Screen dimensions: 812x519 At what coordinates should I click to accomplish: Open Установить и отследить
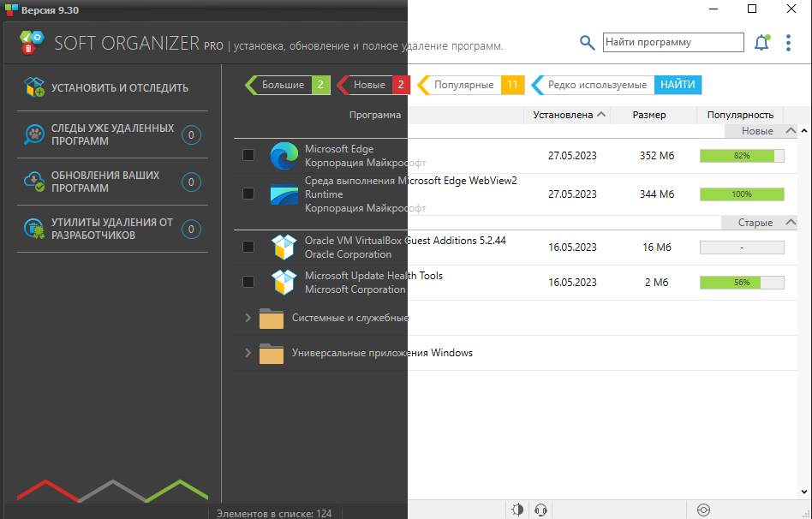click(x=119, y=87)
